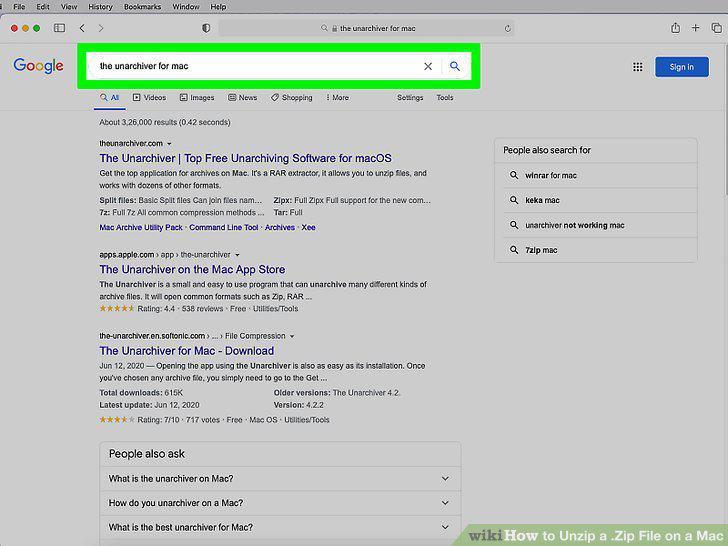
Task: Open 'The Unarchiver | Top Free Unarchiving Software' link
Action: click(245, 158)
